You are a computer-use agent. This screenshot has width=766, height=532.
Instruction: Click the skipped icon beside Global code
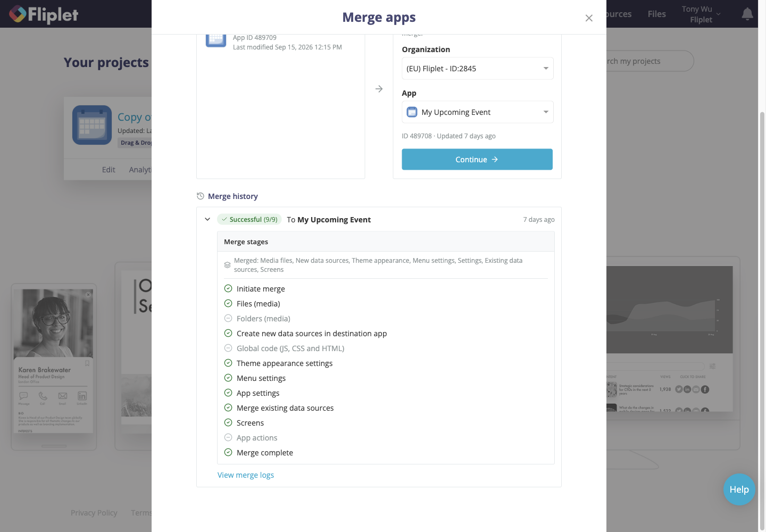click(x=228, y=348)
